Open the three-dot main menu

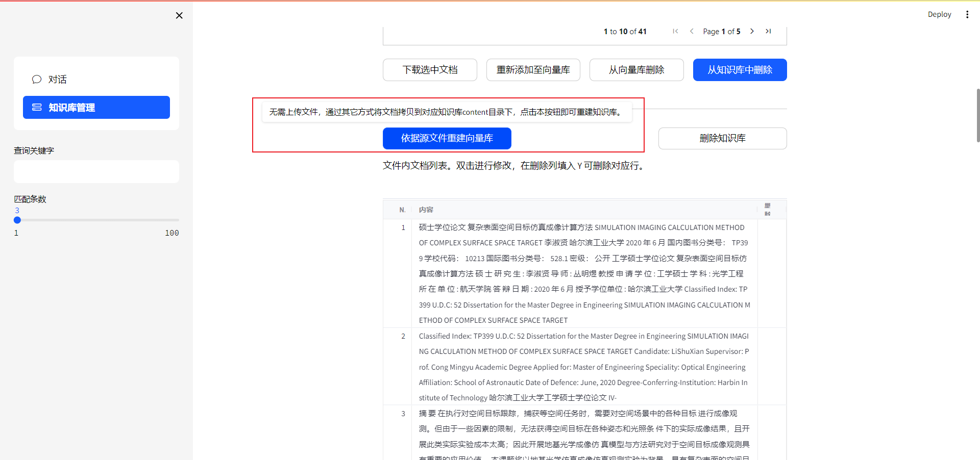(967, 14)
